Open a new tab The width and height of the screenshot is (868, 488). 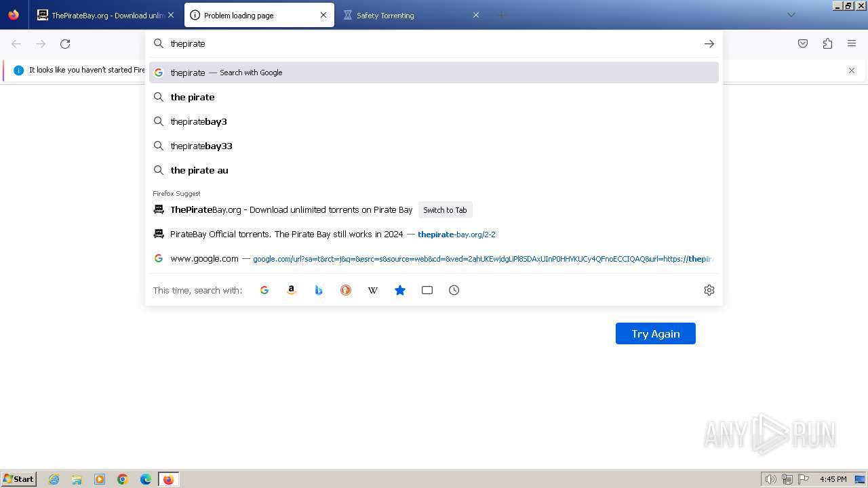click(502, 15)
